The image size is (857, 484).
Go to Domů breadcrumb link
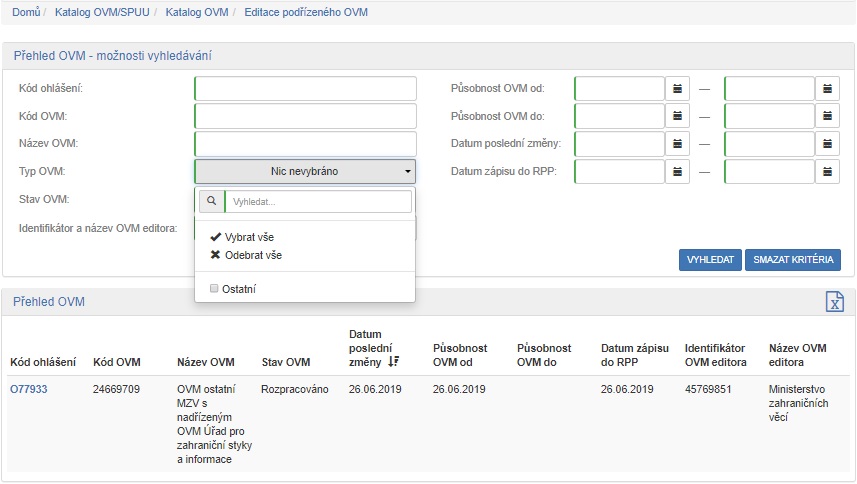pos(25,12)
